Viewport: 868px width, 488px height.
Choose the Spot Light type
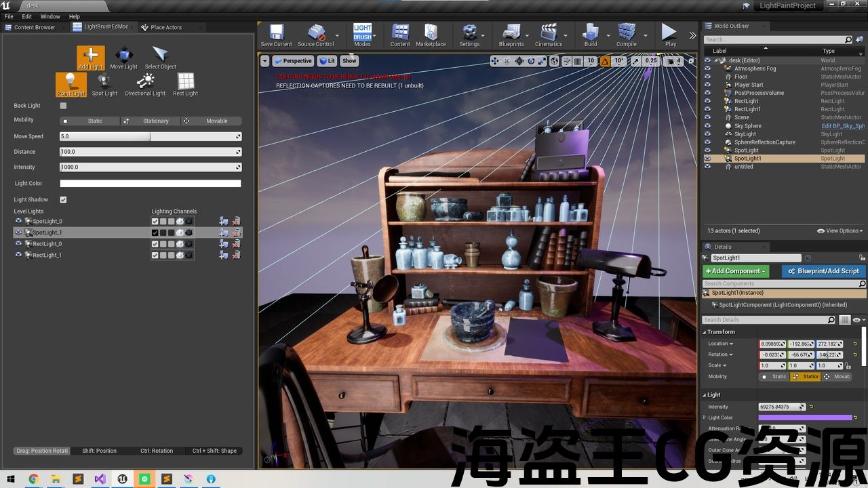pyautogui.click(x=104, y=84)
